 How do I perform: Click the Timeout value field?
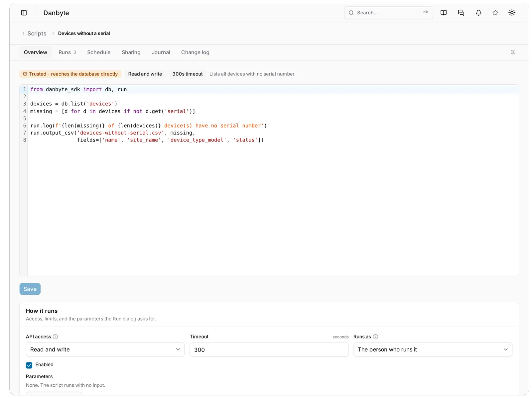pyautogui.click(x=269, y=349)
